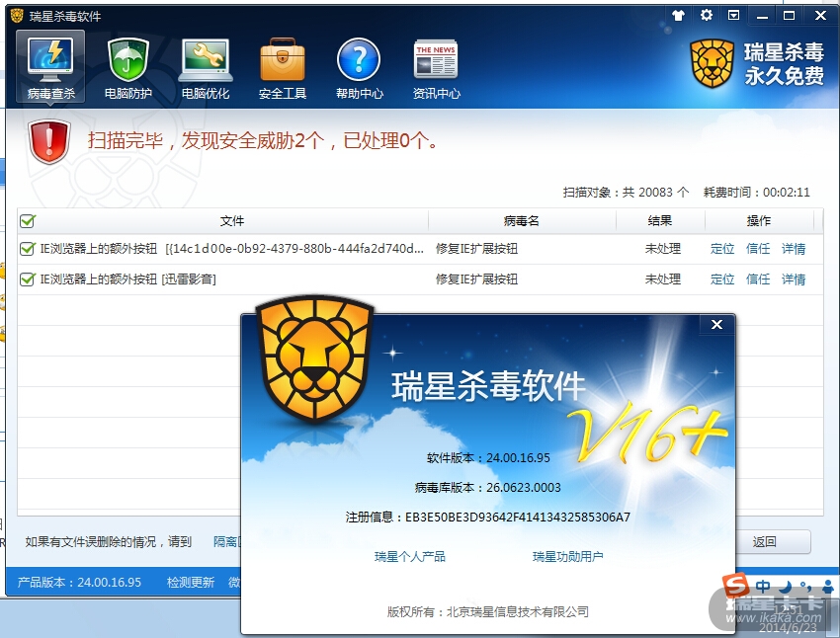Toggle the moon half-width icon in IME bar
840x638 pixels.
coord(786,587)
